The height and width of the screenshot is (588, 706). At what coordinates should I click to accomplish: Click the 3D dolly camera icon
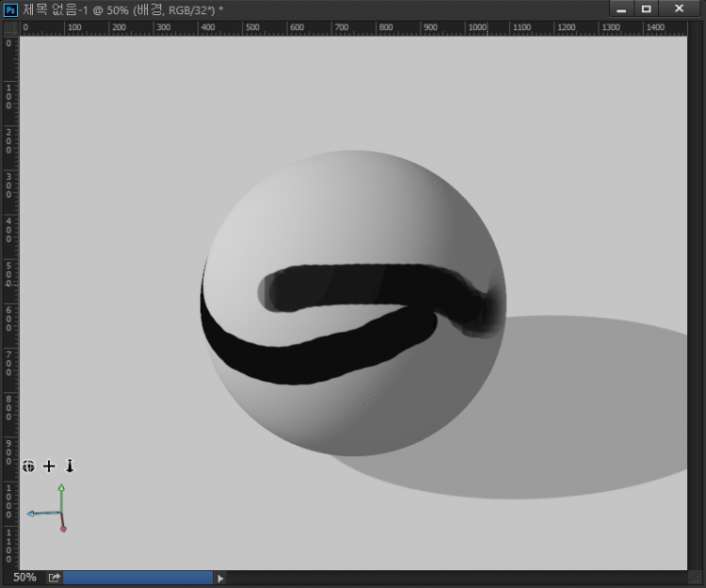click(x=70, y=466)
